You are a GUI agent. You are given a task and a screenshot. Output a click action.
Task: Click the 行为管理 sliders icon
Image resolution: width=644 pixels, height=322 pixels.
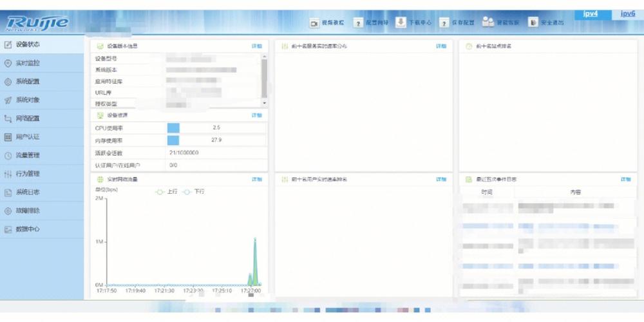[x=7, y=174]
